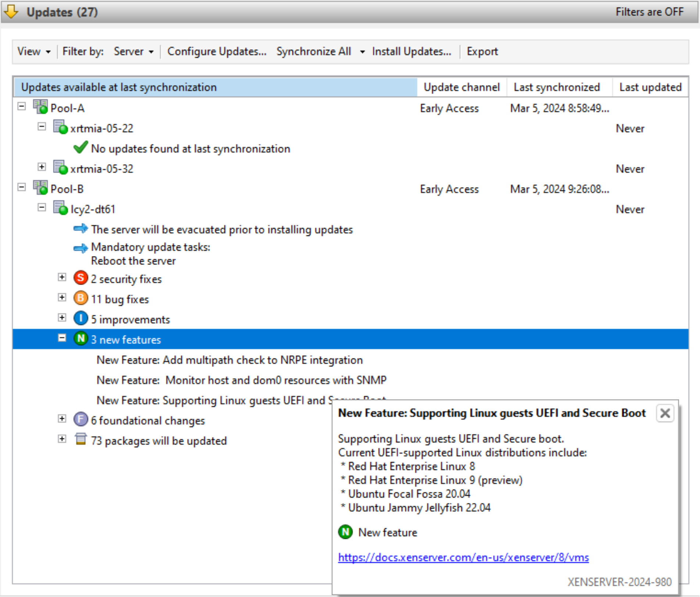Click the purple foundational changes 'F' icon
The height and width of the screenshot is (597, 700).
[81, 419]
